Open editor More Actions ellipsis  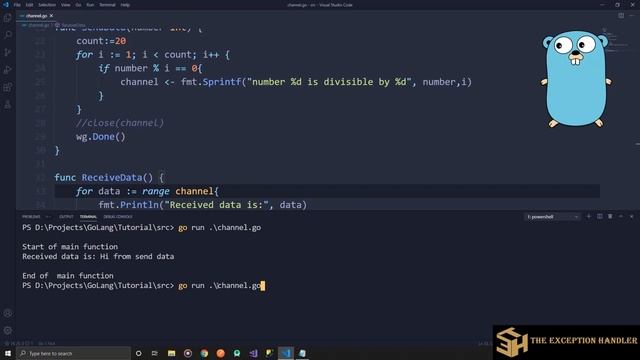coord(632,16)
